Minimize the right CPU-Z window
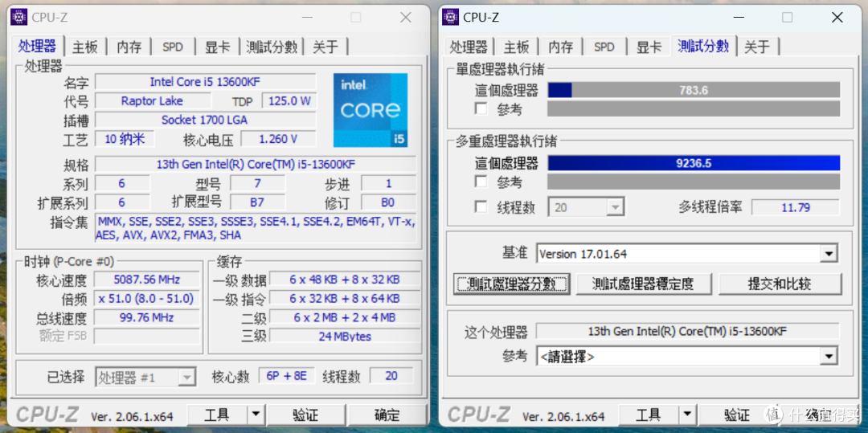This screenshot has width=868, height=433. 737,18
